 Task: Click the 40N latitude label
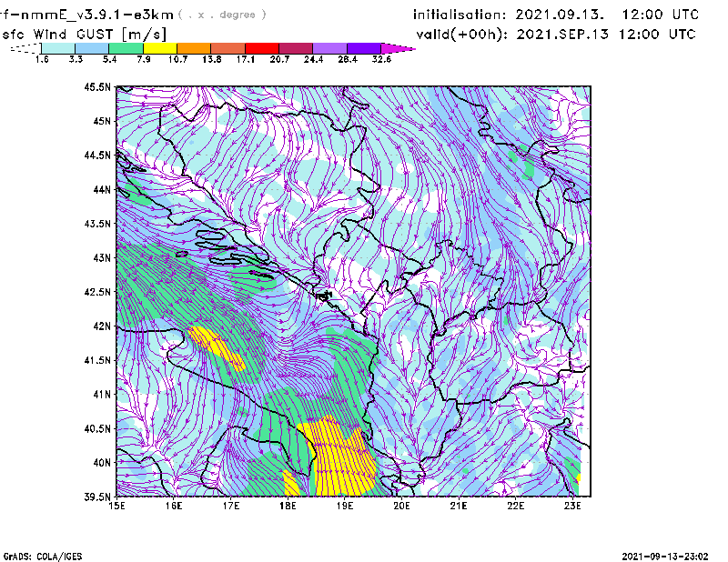101,463
